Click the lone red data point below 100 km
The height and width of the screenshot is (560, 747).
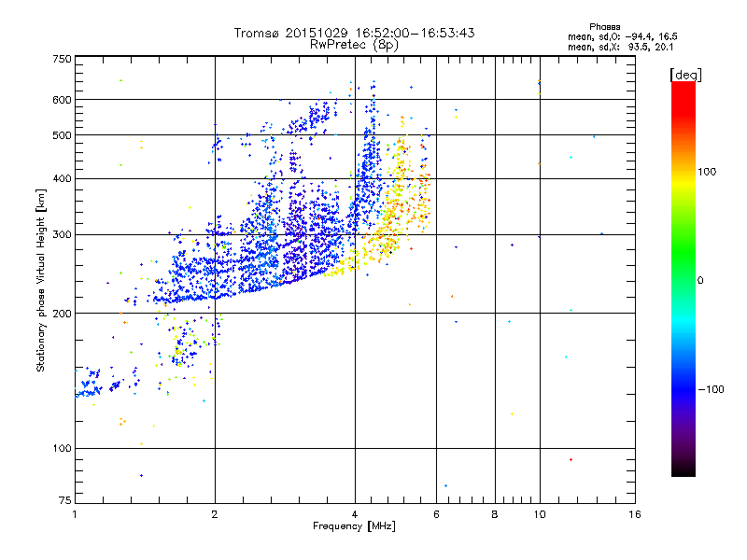pos(571,459)
